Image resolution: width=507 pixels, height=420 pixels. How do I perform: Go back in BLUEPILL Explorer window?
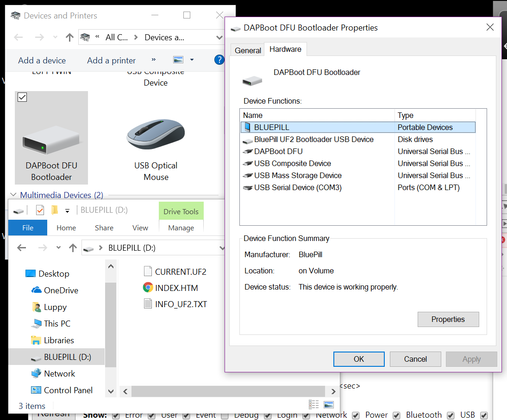[22, 248]
